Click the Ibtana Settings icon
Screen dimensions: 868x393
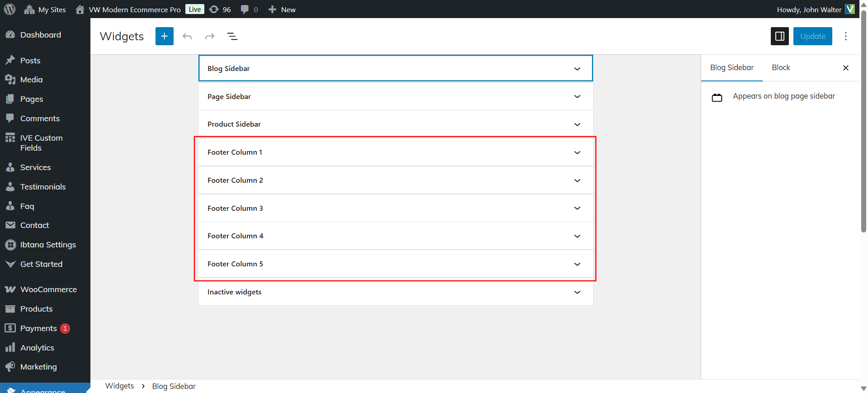[x=10, y=245]
